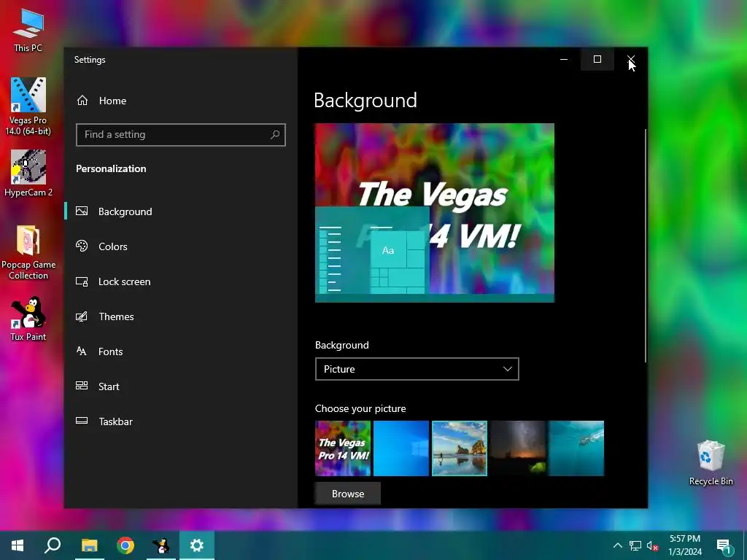Minimize the Settings window

click(564, 60)
